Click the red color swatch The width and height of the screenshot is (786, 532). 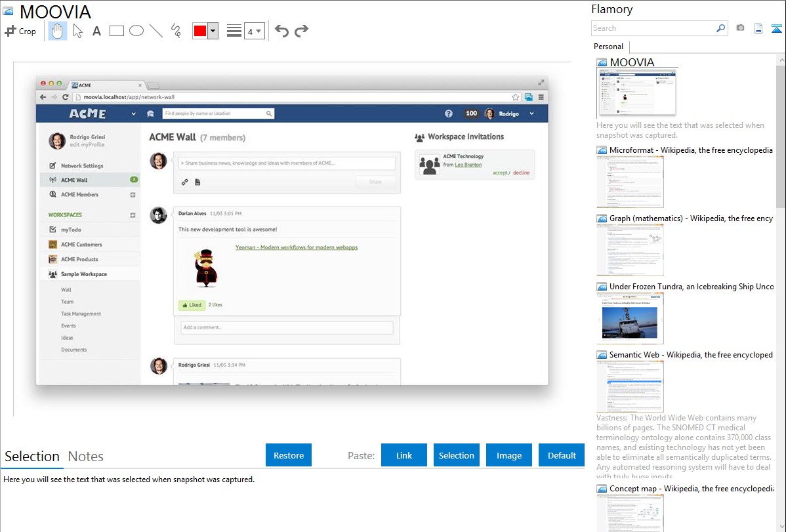click(x=200, y=31)
